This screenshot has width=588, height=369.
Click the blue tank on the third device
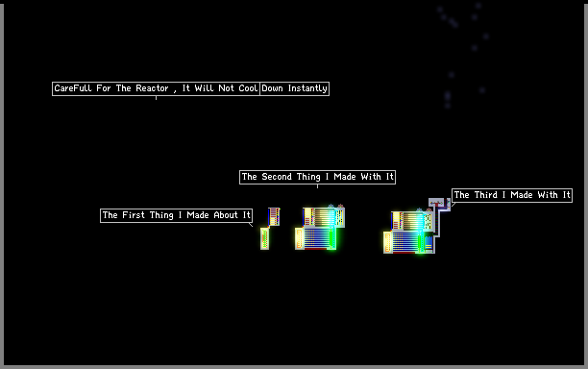click(429, 242)
